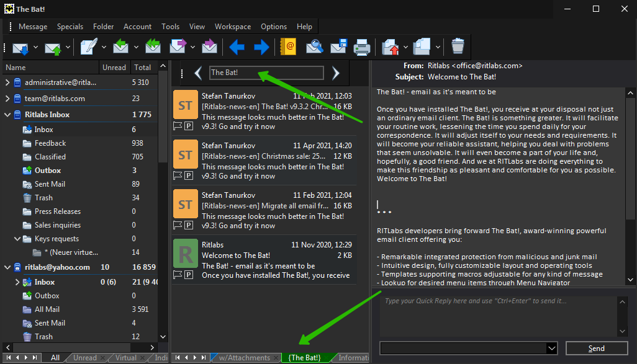Click the Get New Mail toolbar icon

click(20, 48)
